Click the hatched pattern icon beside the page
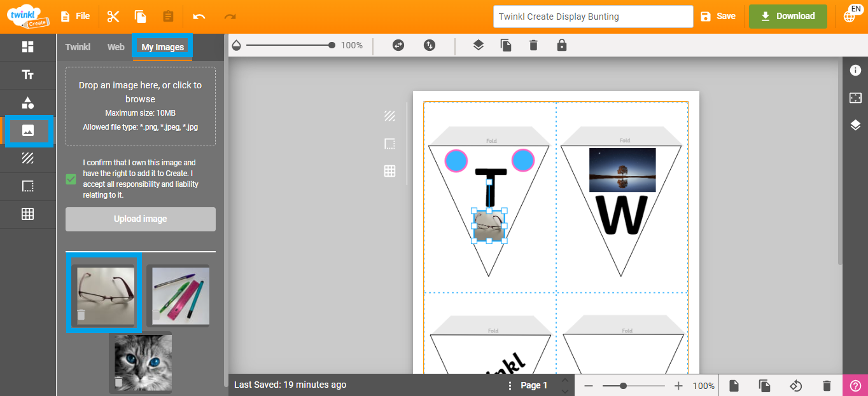868x396 pixels. [390, 116]
